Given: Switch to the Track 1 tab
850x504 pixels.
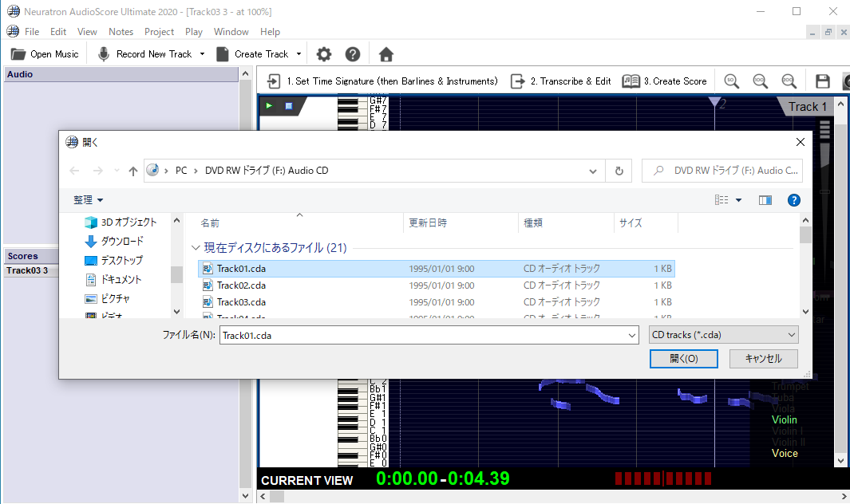Looking at the screenshot, I should tap(806, 106).
